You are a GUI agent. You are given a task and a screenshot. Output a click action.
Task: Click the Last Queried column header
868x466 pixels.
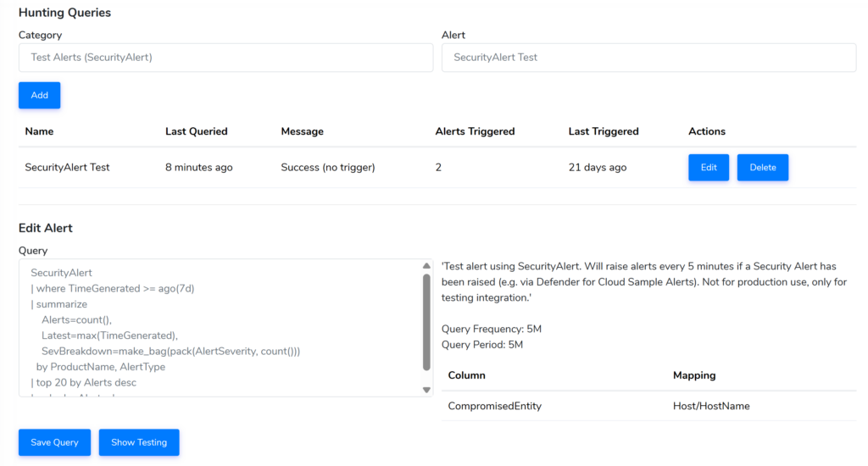pos(196,131)
